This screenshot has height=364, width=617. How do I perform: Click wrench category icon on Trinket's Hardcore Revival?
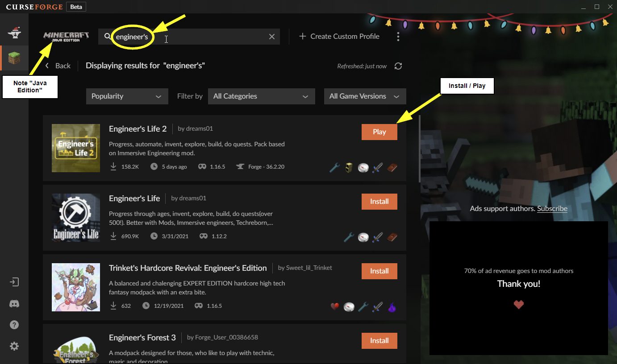363,307
